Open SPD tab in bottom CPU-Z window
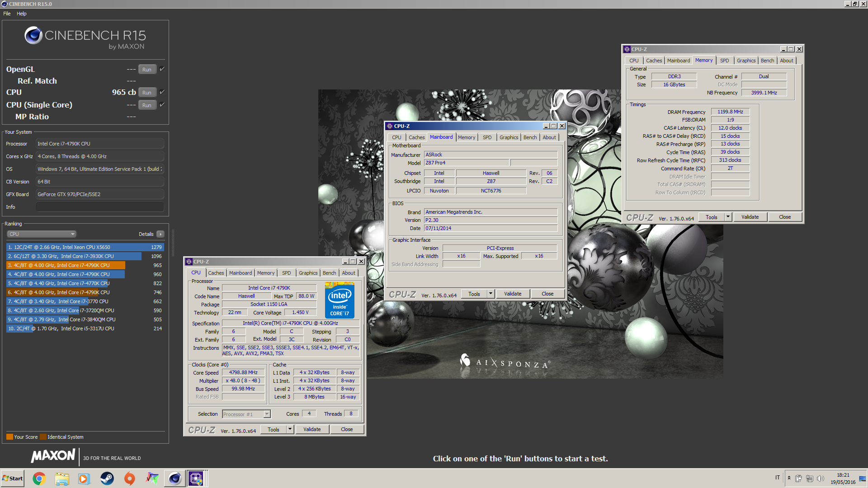The height and width of the screenshot is (488, 868). pos(286,273)
